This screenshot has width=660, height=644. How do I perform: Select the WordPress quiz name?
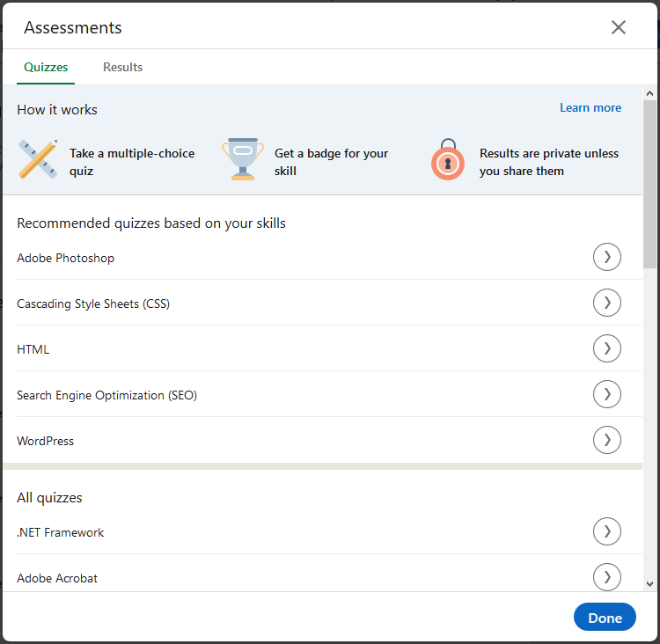[x=46, y=441]
